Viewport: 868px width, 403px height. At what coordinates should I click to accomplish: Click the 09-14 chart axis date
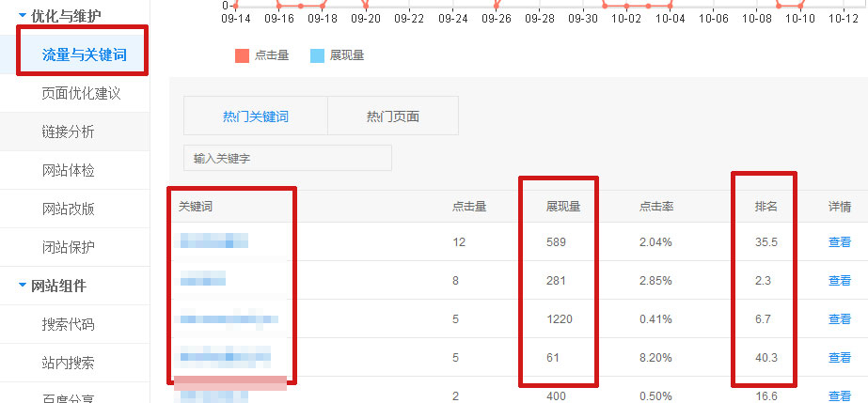[236, 18]
